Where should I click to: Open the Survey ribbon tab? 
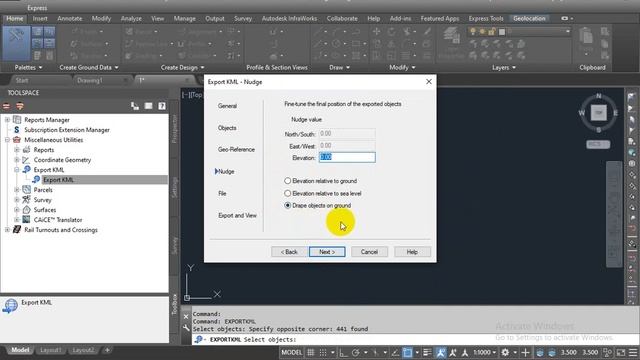click(x=243, y=18)
